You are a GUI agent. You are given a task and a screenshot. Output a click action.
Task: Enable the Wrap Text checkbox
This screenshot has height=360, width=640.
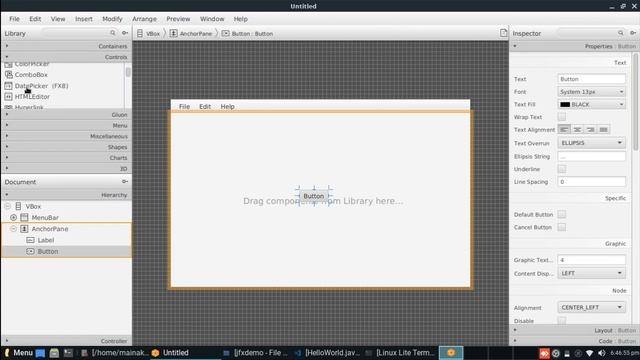[562, 117]
